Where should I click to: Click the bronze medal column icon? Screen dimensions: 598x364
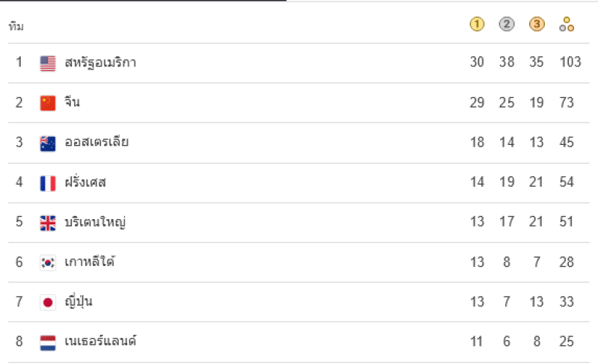coord(537,25)
